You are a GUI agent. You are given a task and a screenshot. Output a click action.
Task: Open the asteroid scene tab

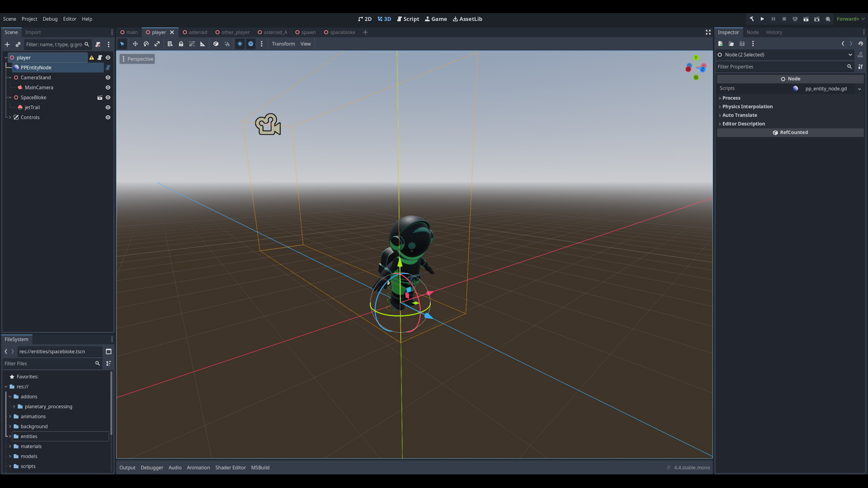tap(195, 33)
